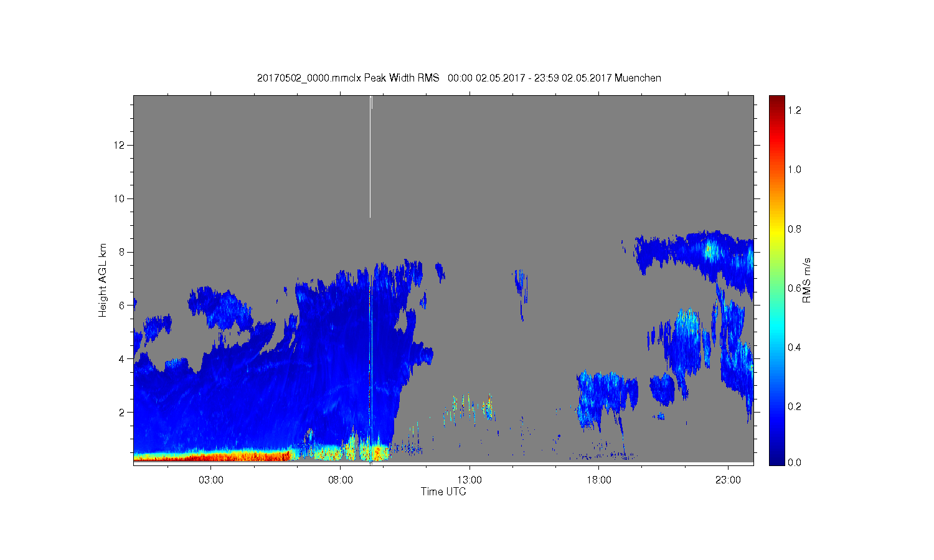Click the plot title text at top
This screenshot has height=560, width=934.
(x=459, y=78)
